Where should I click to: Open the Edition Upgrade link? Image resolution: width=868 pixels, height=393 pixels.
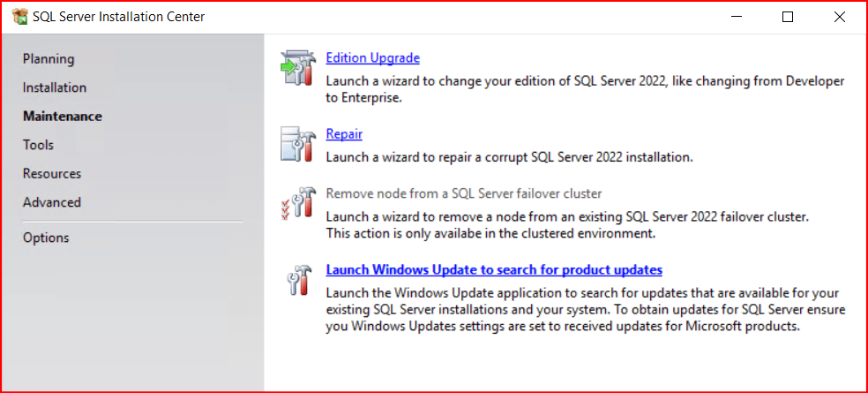[x=372, y=58]
